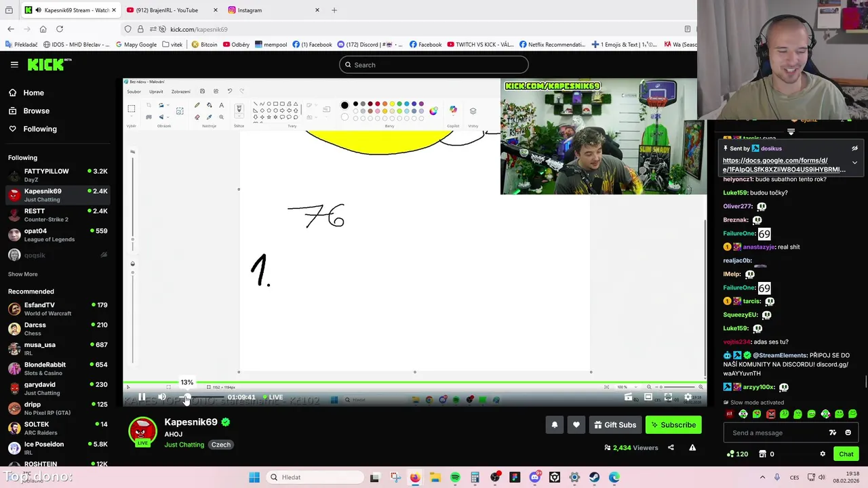Open the Facebook bookmark with (1)
Screen dimensions: 868x488
click(x=312, y=45)
